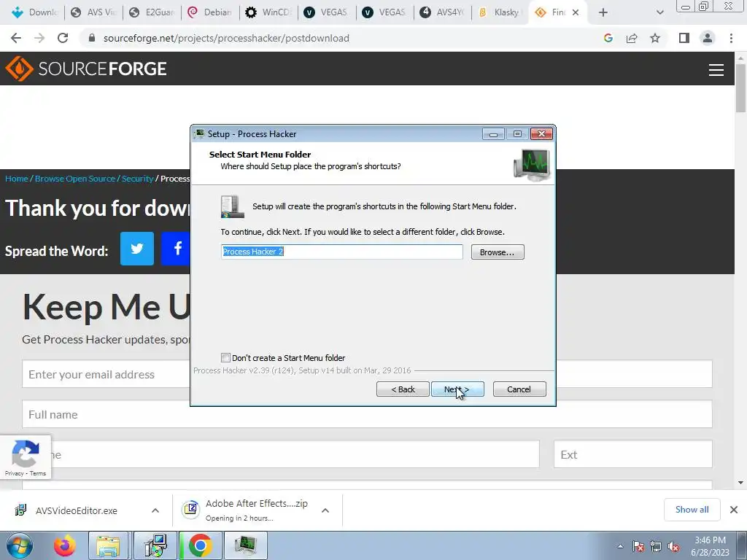Switch to the AVS4Y tab
This screenshot has width=747, height=560.
[x=442, y=12]
